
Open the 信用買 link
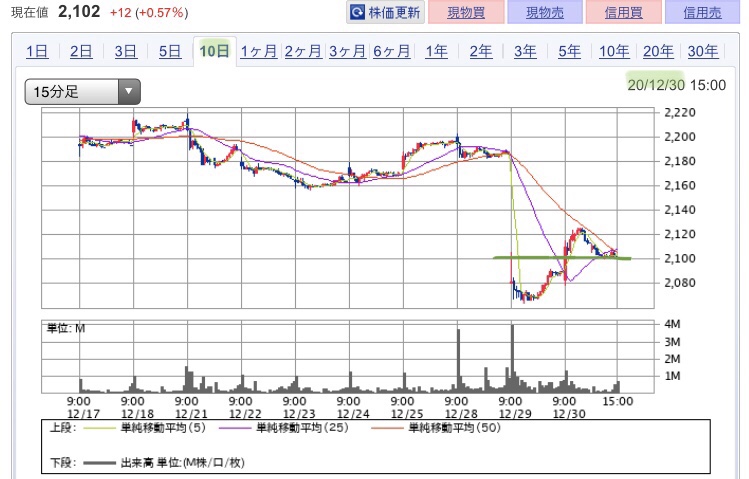[624, 12]
